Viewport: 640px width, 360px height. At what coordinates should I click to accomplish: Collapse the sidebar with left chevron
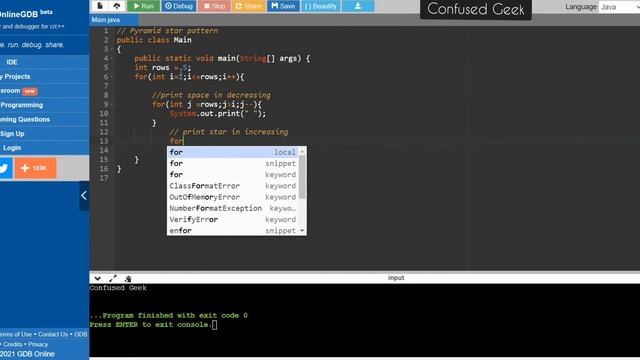point(84,196)
